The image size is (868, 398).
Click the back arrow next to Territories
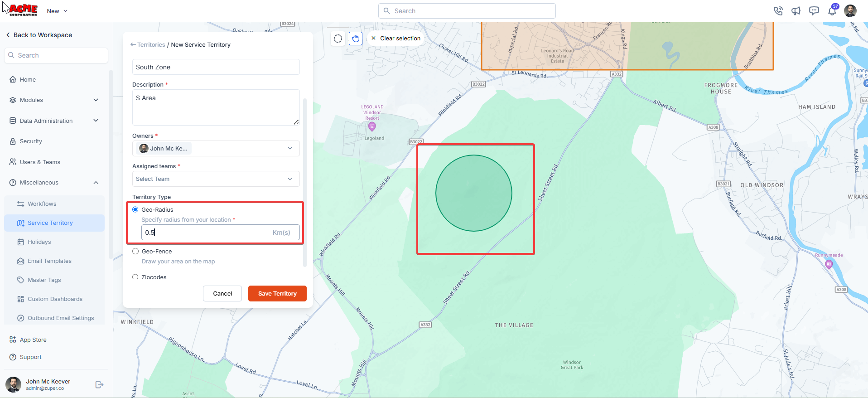[x=133, y=44]
